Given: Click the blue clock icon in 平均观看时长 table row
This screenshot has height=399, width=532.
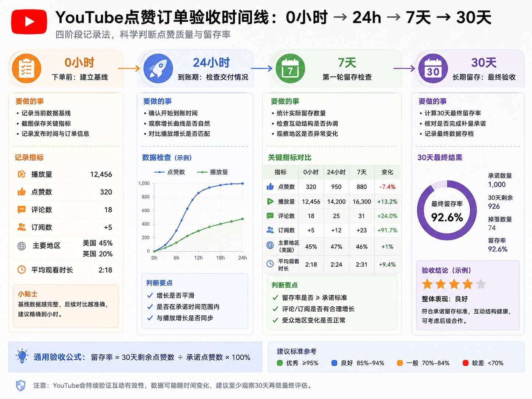Looking at the screenshot, I should (x=270, y=263).
